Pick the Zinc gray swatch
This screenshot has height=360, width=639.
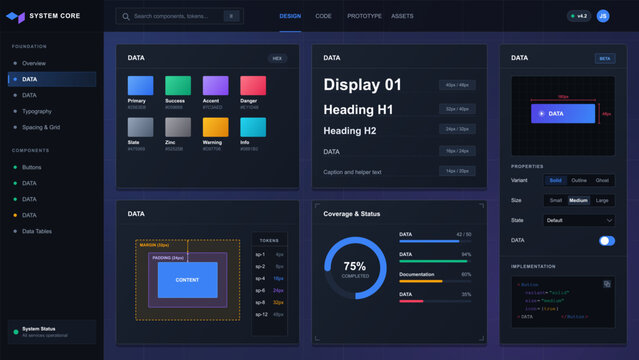point(178,127)
